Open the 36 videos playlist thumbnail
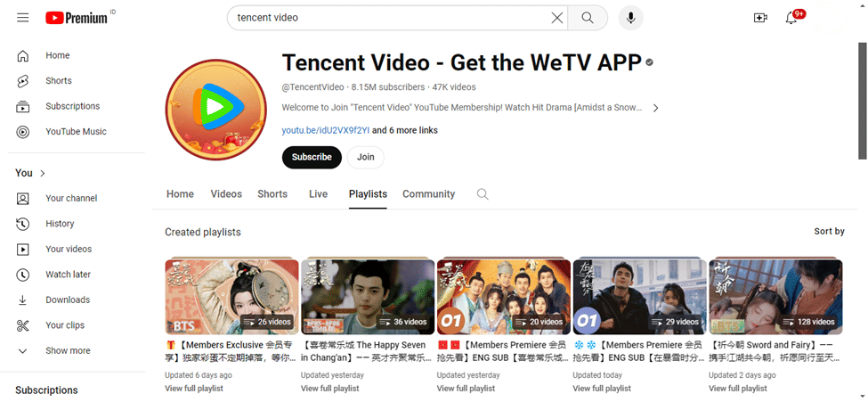Image resolution: width=868 pixels, height=402 pixels. pos(368,297)
